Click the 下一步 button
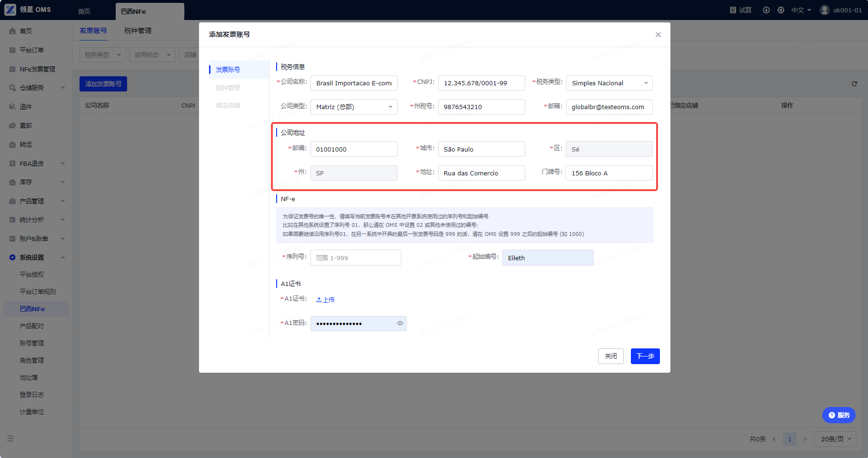Image resolution: width=868 pixels, height=458 pixels. pos(645,356)
